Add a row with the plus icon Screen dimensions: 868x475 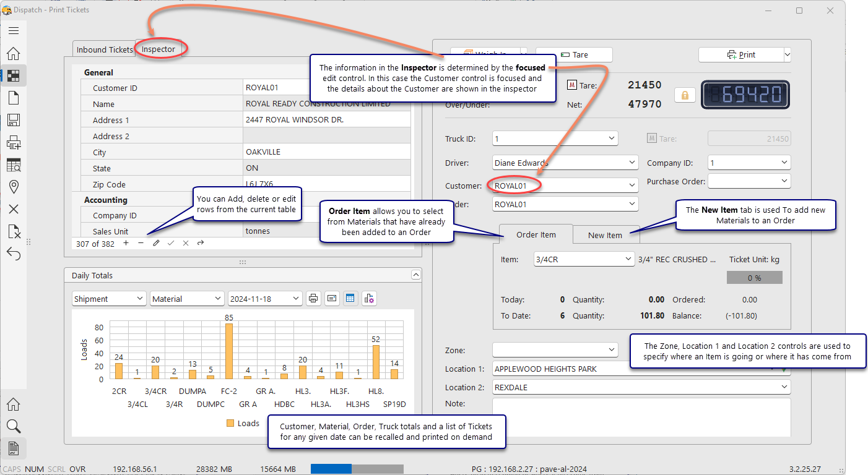[126, 243]
